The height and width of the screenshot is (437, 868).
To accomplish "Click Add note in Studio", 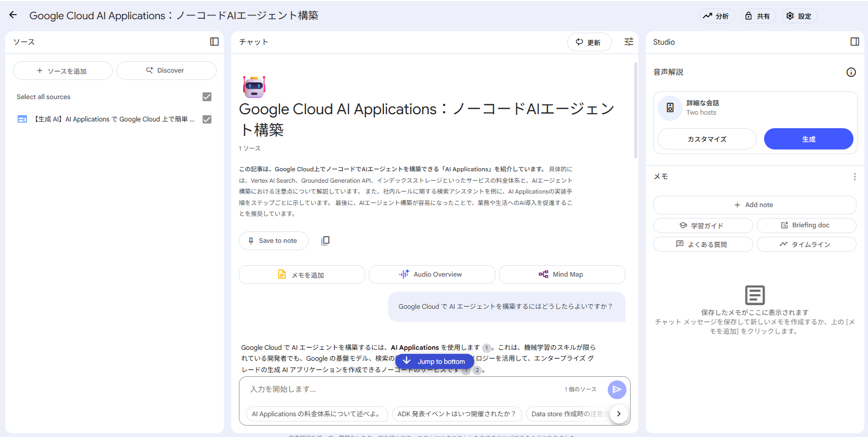I will [754, 205].
